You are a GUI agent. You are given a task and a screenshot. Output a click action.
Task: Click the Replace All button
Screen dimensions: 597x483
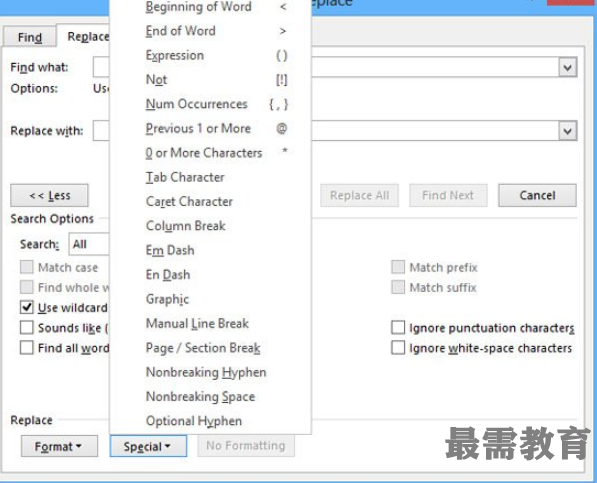click(x=359, y=195)
